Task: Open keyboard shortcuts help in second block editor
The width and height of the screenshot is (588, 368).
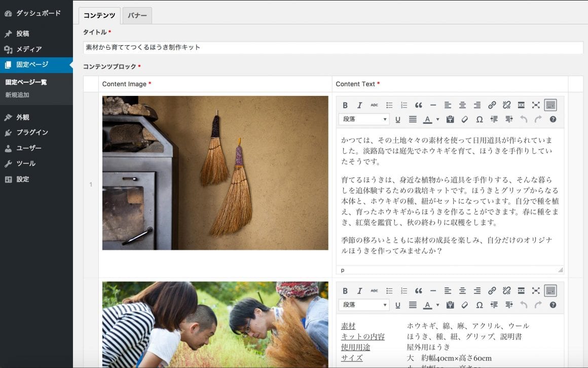Action: [x=553, y=305]
